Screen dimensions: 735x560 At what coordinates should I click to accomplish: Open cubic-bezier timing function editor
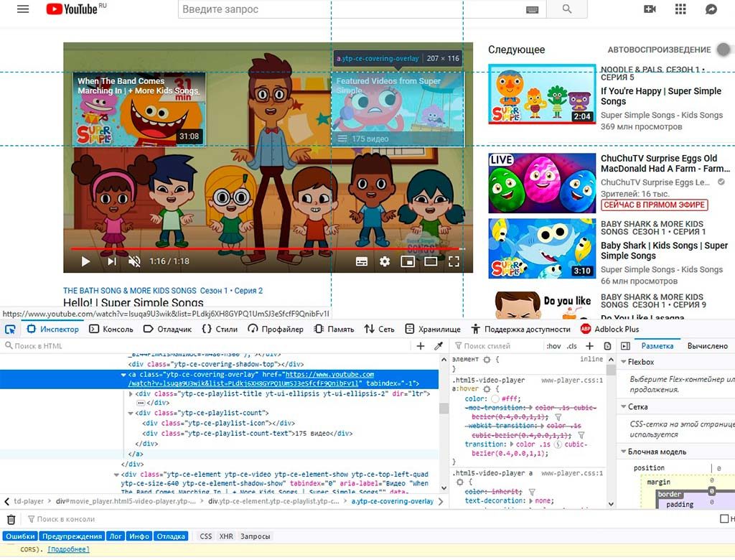(558, 444)
